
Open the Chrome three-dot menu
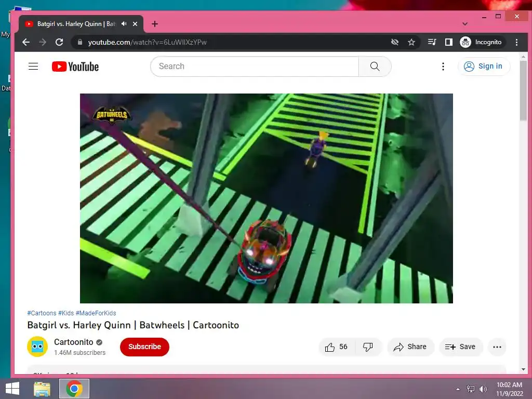pos(516,42)
